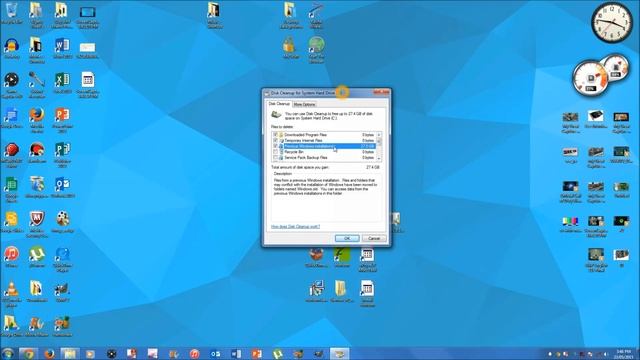Open File Explorer from the taskbar
This screenshot has width=640, height=360.
pyautogui.click(x=70, y=354)
